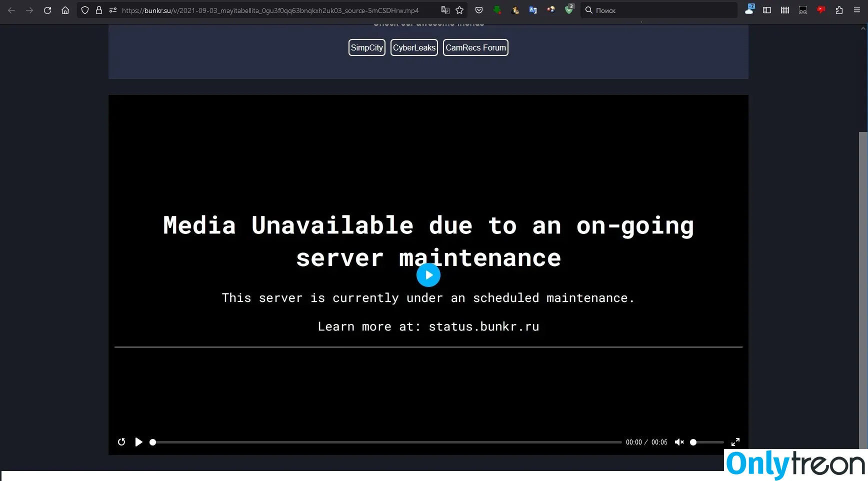
Task: Bookmark this page with the star
Action: coord(459,10)
